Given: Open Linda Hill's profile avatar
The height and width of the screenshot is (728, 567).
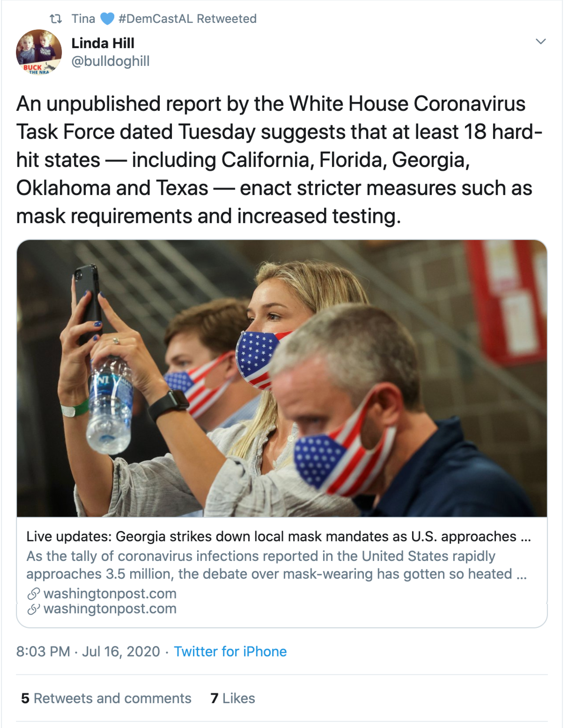Looking at the screenshot, I should 39,52.
